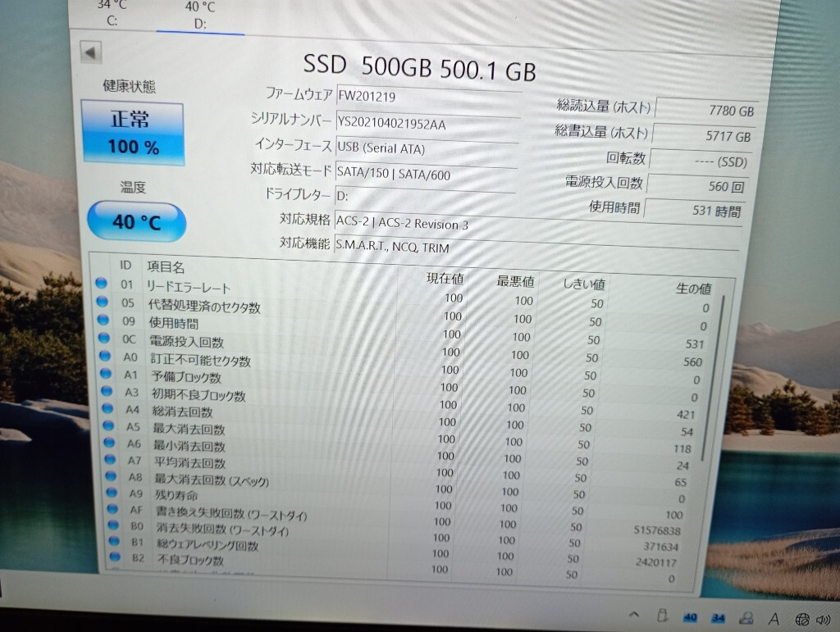Click the blue status dot for ID A8

click(x=111, y=475)
